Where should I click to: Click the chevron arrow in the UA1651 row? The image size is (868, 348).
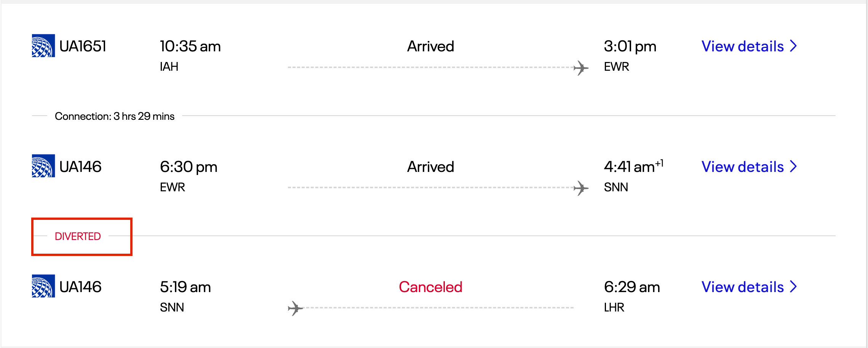pos(794,46)
